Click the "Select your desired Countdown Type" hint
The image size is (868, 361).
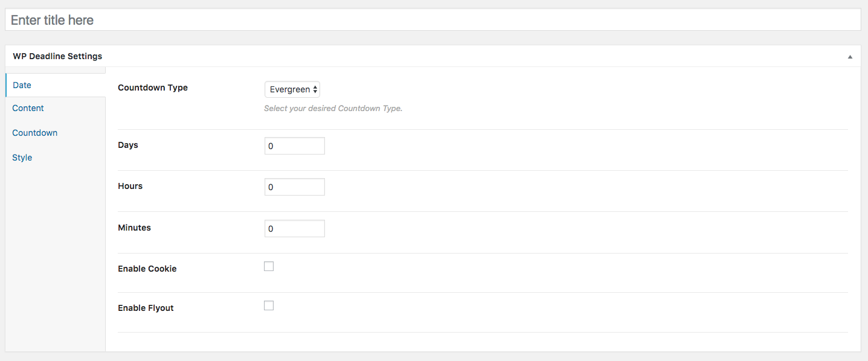tap(333, 109)
